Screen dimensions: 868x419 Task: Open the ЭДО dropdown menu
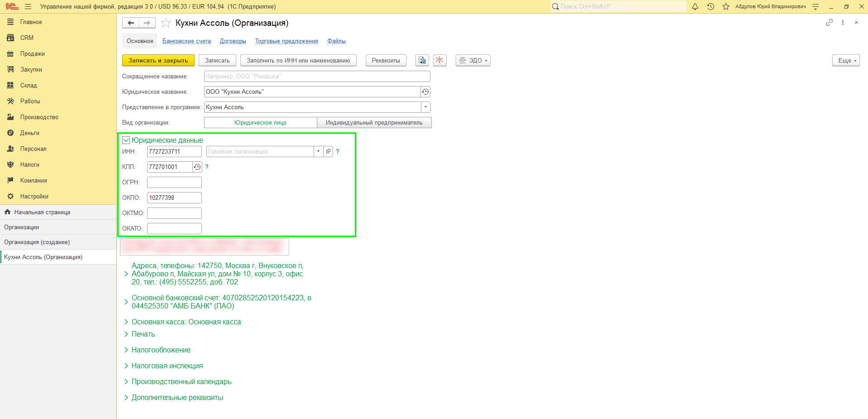pyautogui.click(x=473, y=60)
